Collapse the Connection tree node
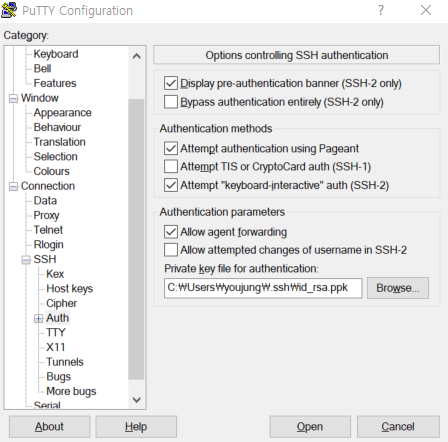The width and height of the screenshot is (448, 442). point(13,186)
